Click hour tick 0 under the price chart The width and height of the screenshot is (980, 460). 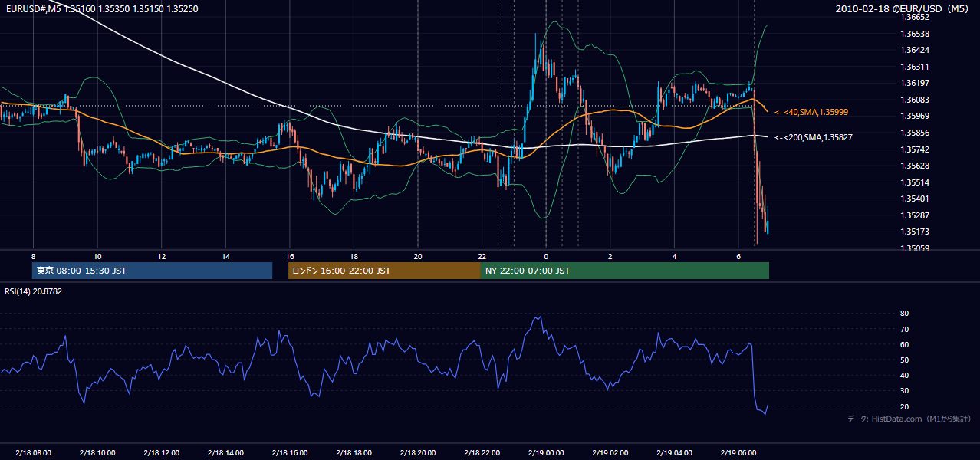546,256
